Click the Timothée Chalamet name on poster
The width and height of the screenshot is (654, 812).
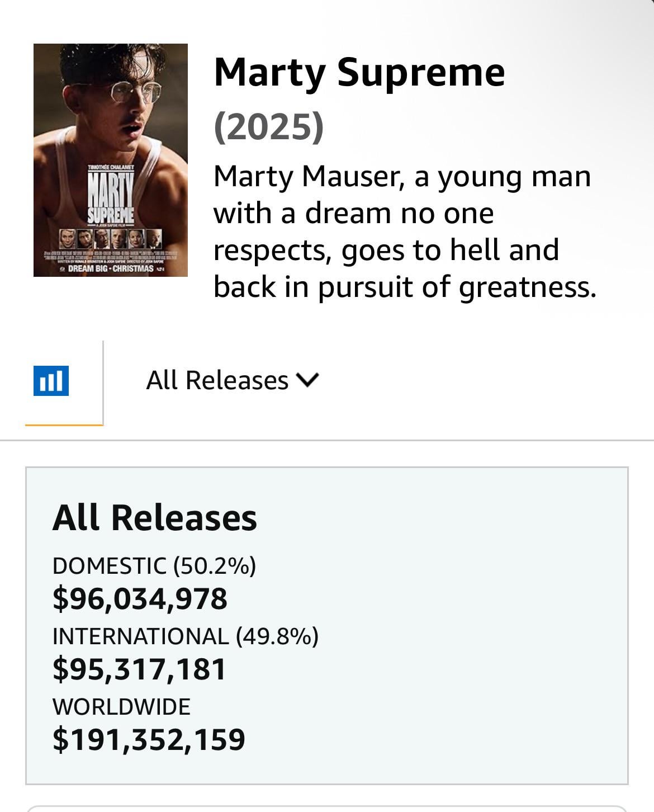111,167
